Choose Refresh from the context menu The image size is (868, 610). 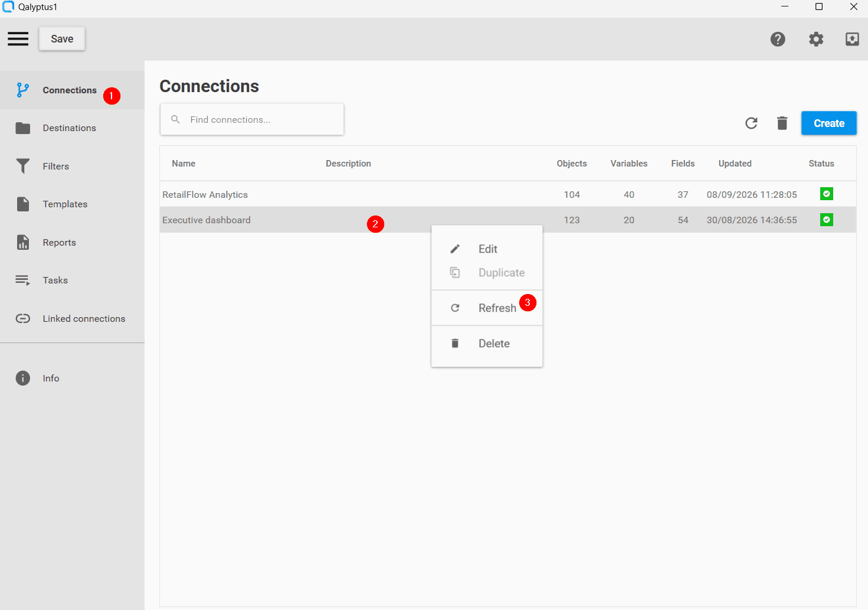coord(487,308)
